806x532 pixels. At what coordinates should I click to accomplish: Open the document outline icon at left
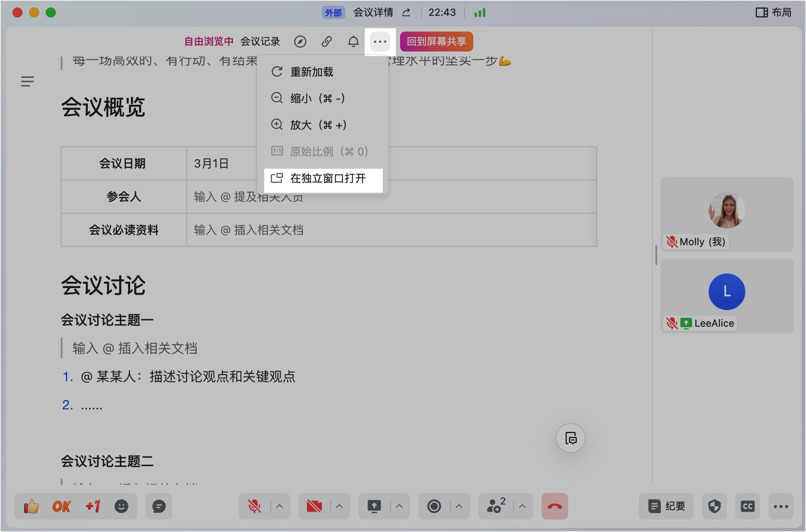(27, 81)
